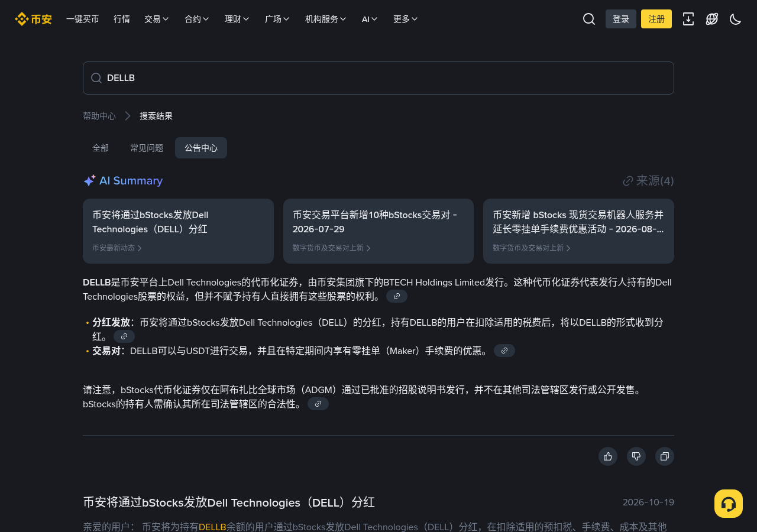Click the 登录 login button
757x532 pixels.
click(x=621, y=19)
